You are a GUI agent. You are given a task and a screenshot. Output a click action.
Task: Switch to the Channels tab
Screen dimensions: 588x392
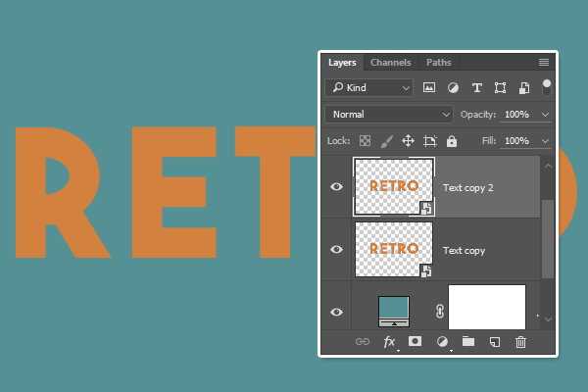click(391, 63)
